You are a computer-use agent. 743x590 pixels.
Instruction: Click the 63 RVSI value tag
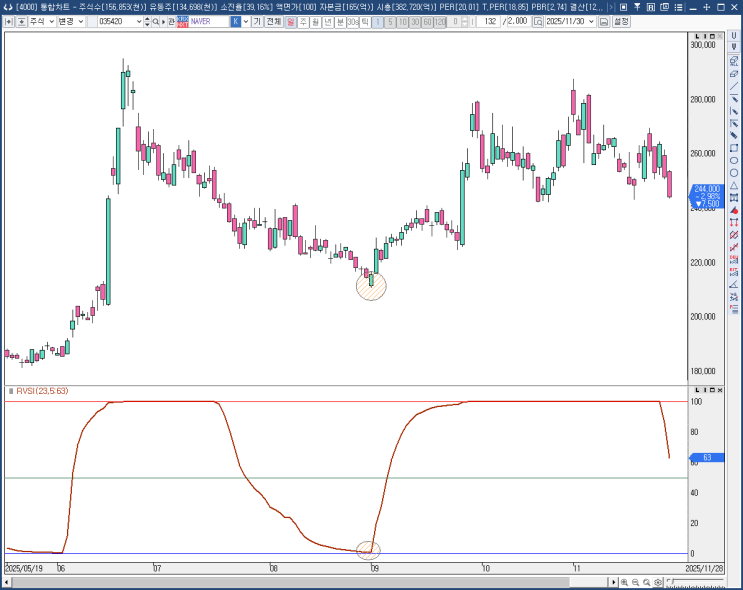(x=707, y=457)
